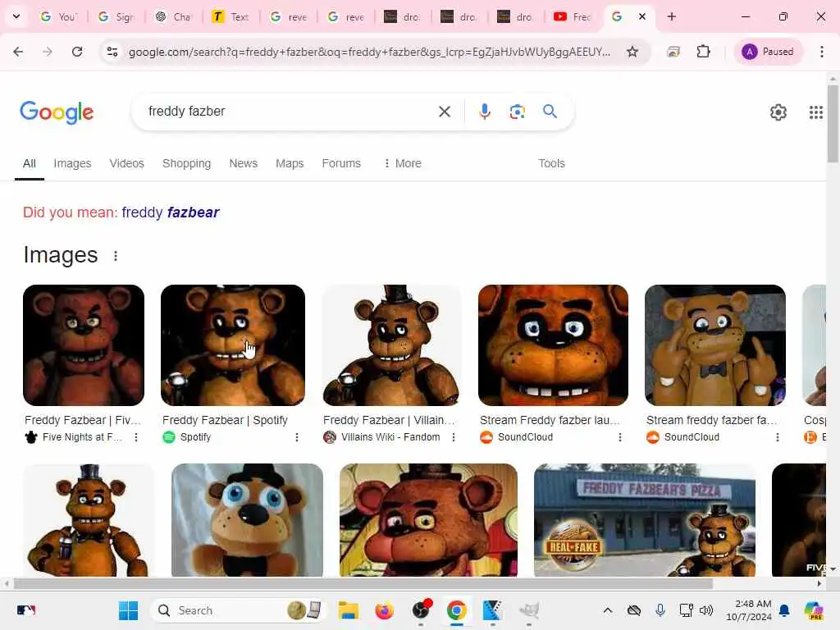Screen dimensions: 840x630
Task: Switch to the Shopping results tab
Action: pos(186,163)
